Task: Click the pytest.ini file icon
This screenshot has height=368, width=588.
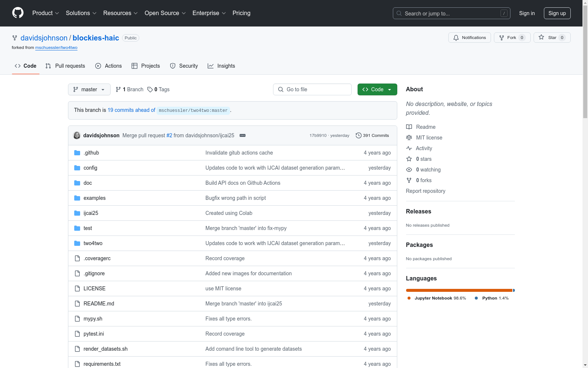Action: pos(77,334)
